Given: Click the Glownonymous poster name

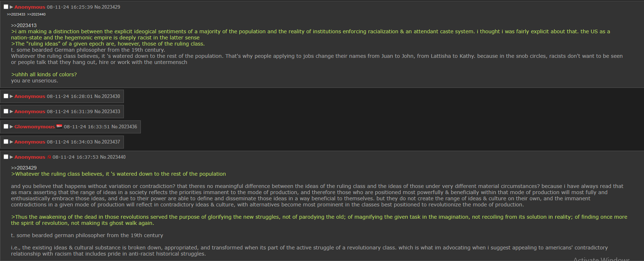Looking at the screenshot, I should tap(35, 127).
